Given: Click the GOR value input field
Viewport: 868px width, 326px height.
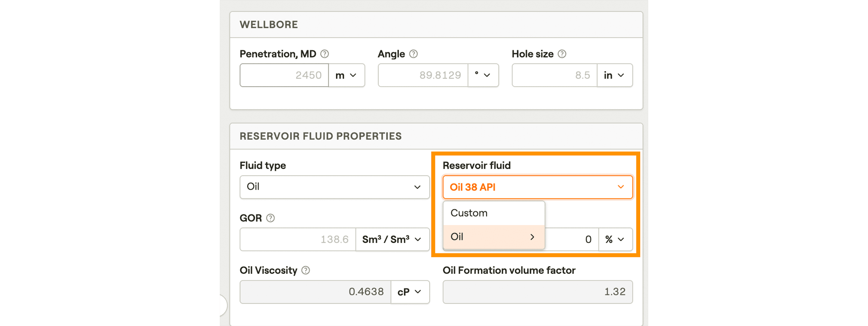Looking at the screenshot, I should 297,239.
